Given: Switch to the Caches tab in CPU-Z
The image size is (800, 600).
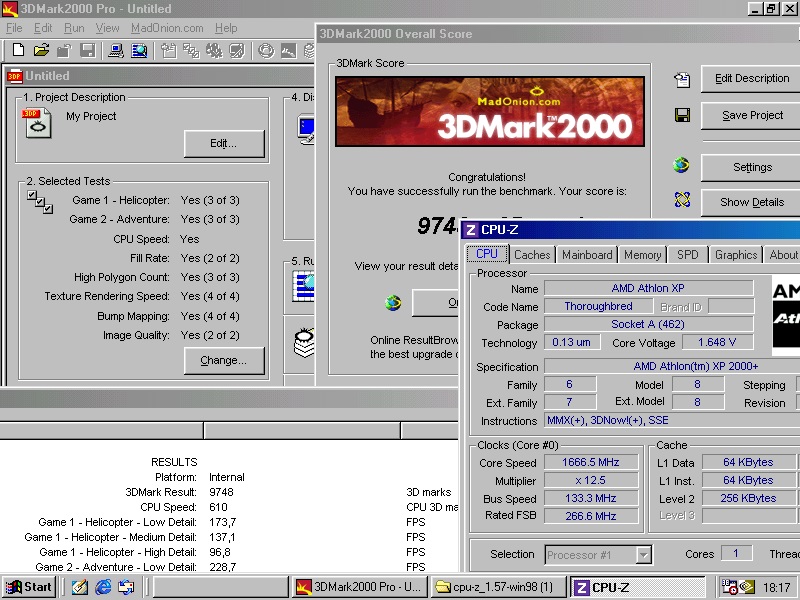Looking at the screenshot, I should [532, 255].
